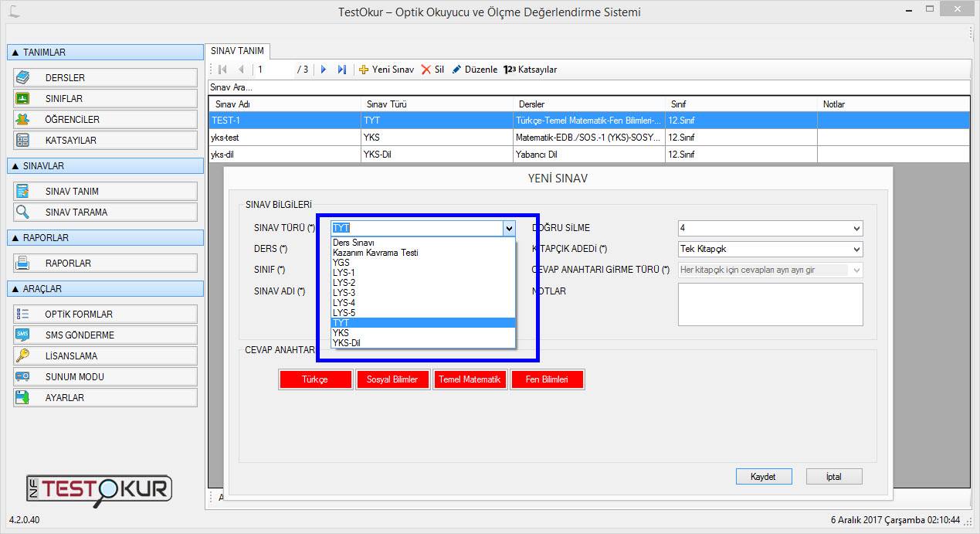This screenshot has width=980, height=534.
Task: Choose LYS-1 from dropdown list
Action: pyautogui.click(x=423, y=273)
